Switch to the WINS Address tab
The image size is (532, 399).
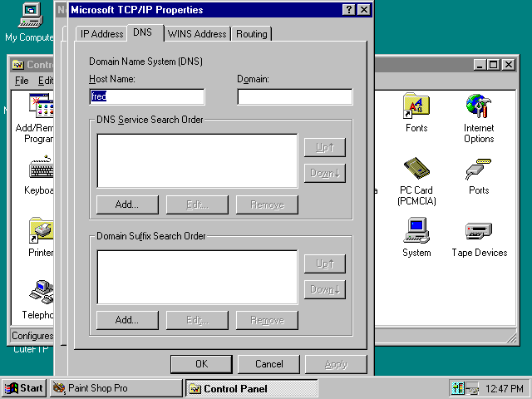197,34
